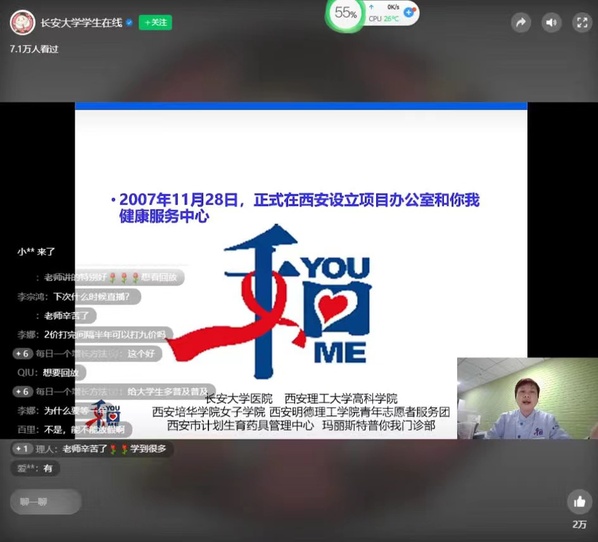
Task: Click the blue verified badge icon
Action: coord(129,23)
